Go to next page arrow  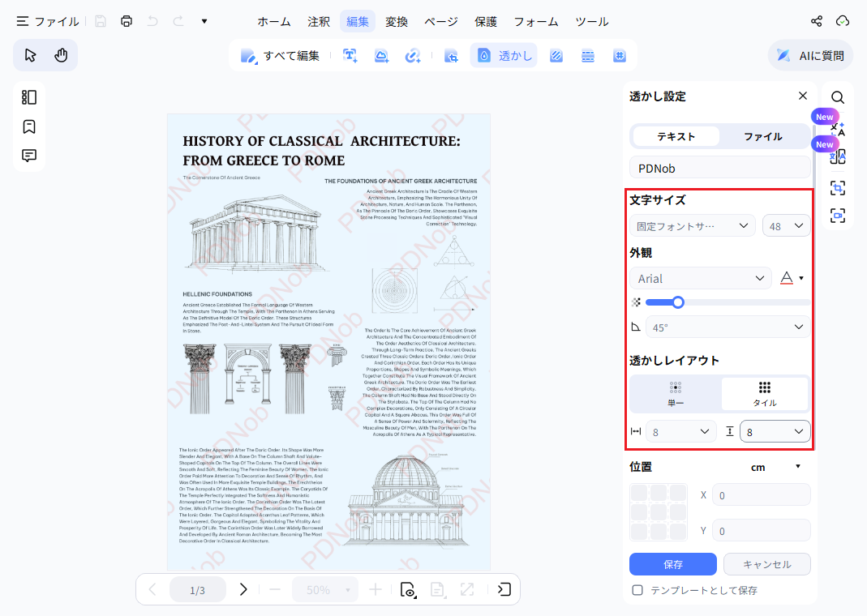(x=243, y=589)
